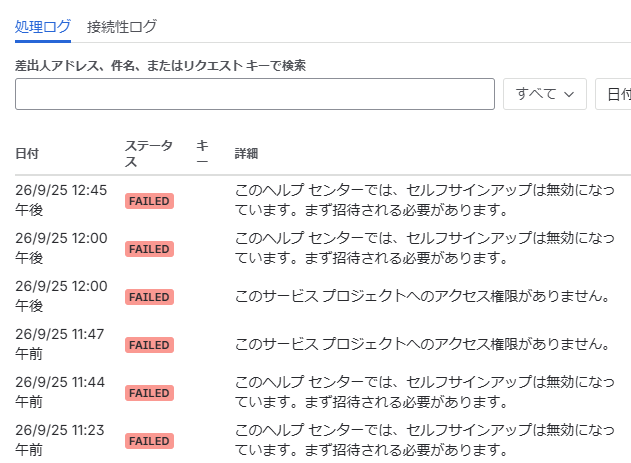Screen dimensions: 631x463
Task: Click FAILED badge in the 11:44 row
Action: click(149, 393)
